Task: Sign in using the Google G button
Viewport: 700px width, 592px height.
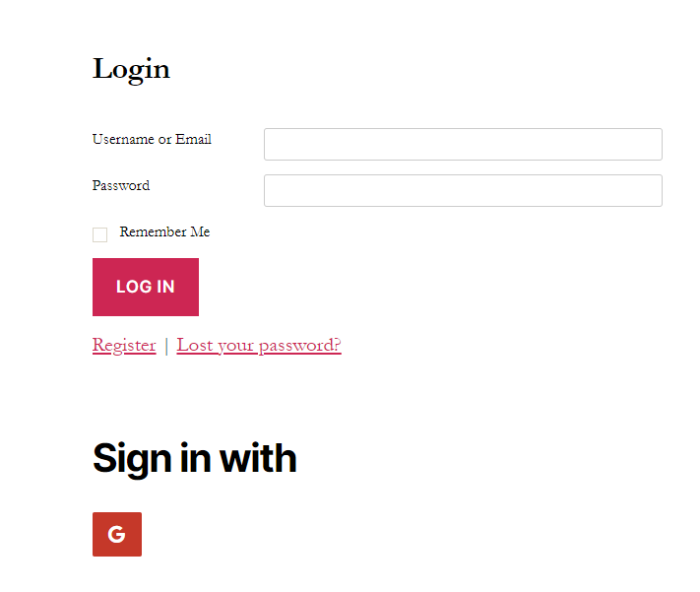Action: tap(117, 534)
